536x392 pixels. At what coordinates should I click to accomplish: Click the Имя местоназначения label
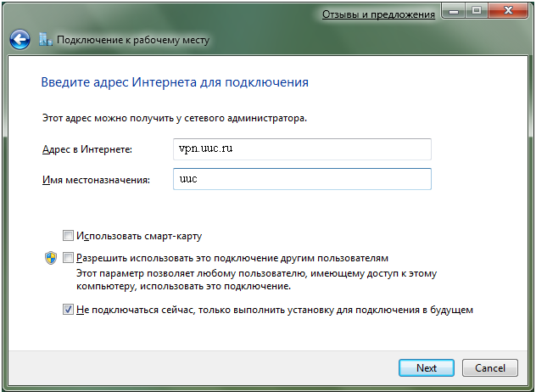tap(96, 180)
